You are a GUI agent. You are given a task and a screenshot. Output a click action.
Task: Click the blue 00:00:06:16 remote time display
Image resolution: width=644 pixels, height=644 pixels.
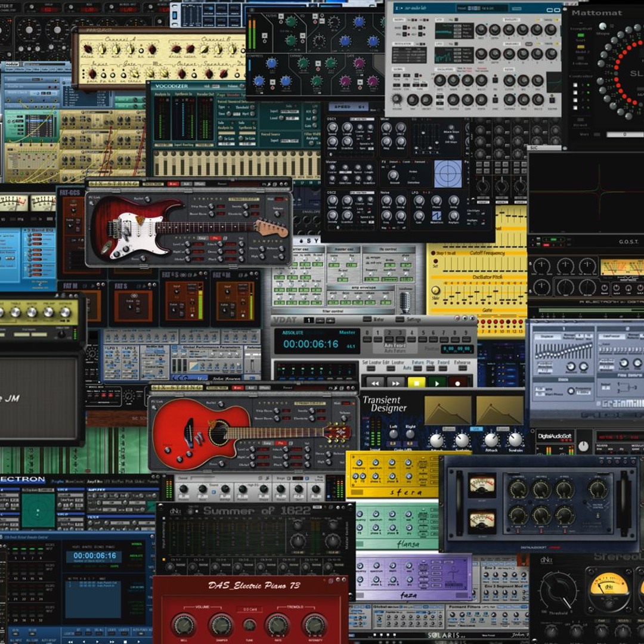95,556
